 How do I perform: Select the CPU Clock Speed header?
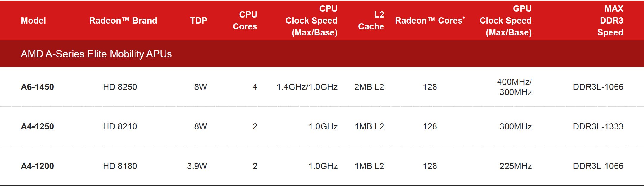click(x=311, y=21)
